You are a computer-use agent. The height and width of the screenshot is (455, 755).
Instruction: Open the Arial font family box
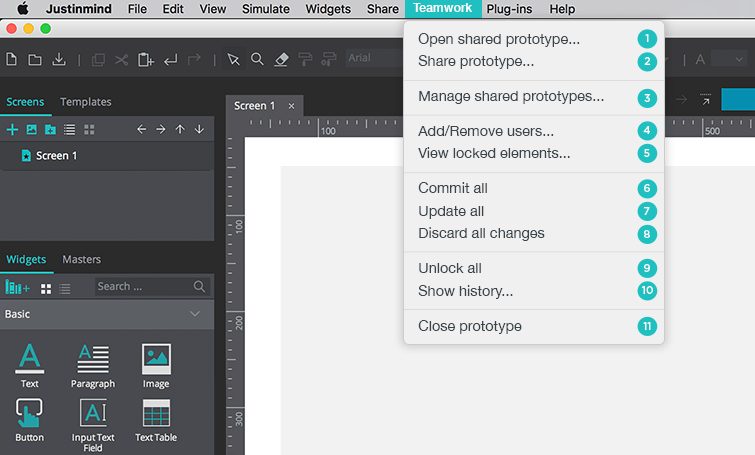click(374, 58)
